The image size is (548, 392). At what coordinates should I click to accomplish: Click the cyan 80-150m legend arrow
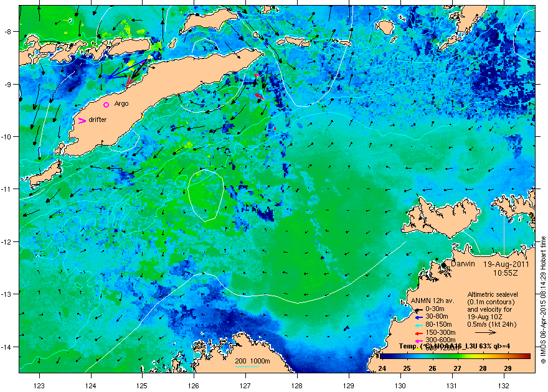click(x=419, y=325)
